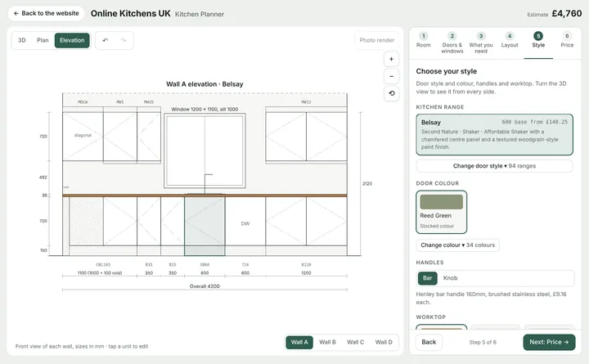Click the 2120 height dimension
The height and width of the screenshot is (364, 589).
click(x=367, y=184)
